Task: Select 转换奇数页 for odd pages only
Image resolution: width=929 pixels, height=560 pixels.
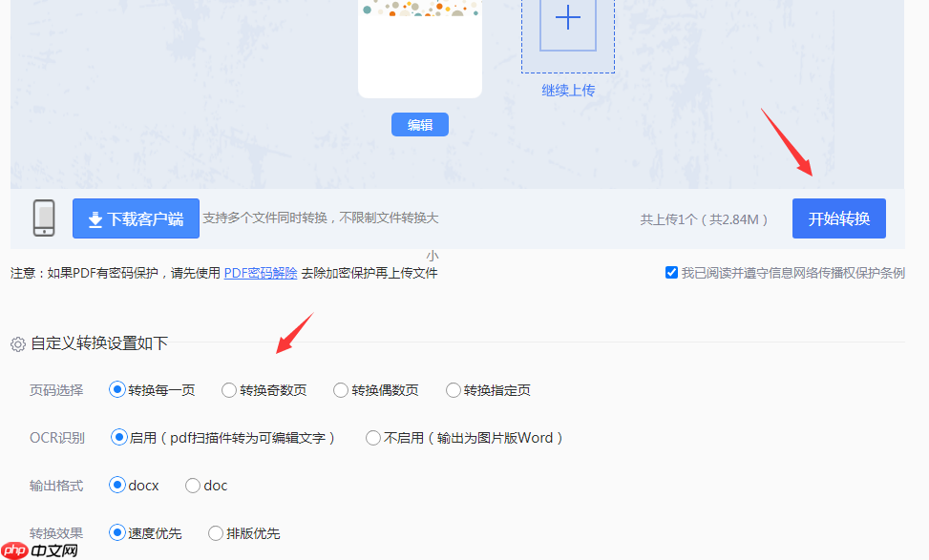Action: 229,390
